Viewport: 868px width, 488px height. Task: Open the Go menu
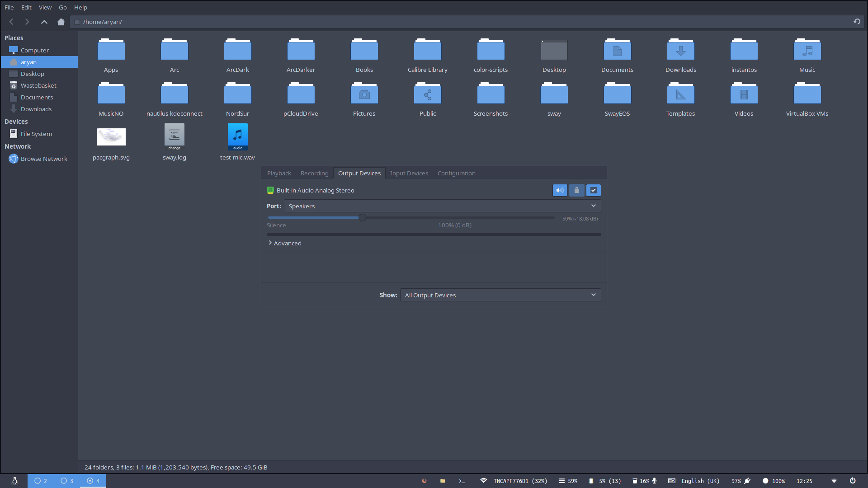pyautogui.click(x=63, y=7)
